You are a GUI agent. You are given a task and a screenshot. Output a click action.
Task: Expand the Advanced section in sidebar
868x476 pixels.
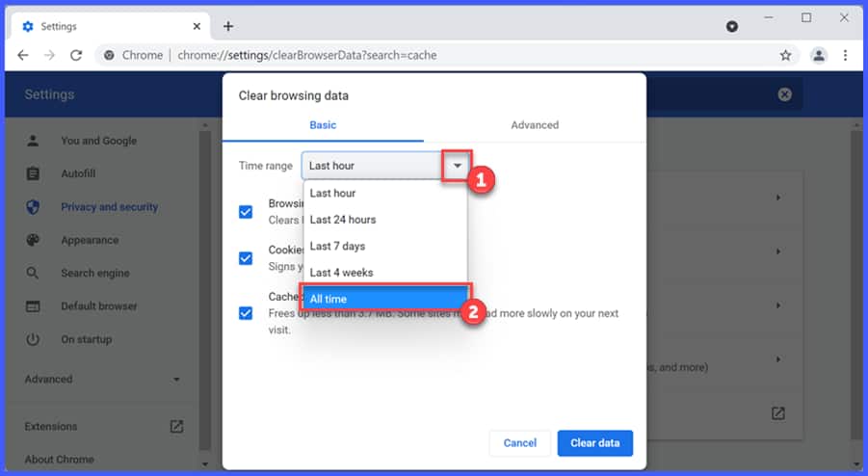[176, 380]
